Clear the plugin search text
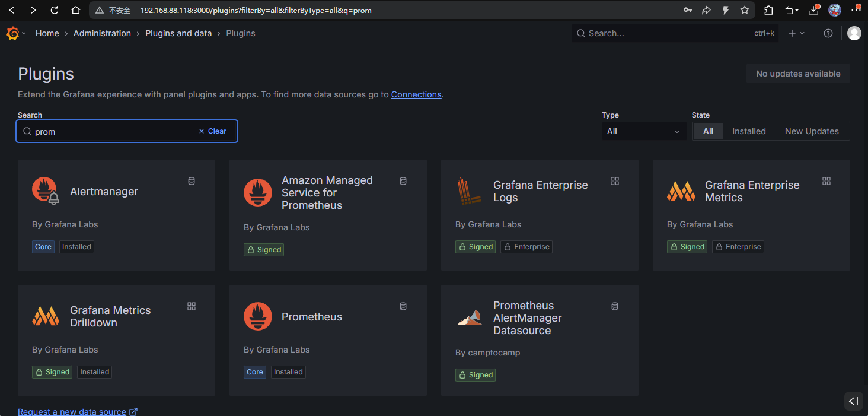Screen dimensions: 868x416 (212, 131)
